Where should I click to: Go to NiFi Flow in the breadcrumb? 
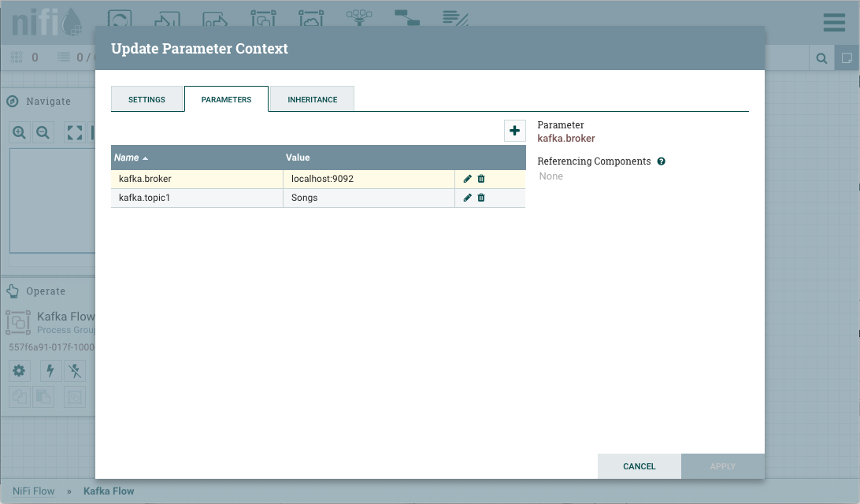[34, 491]
